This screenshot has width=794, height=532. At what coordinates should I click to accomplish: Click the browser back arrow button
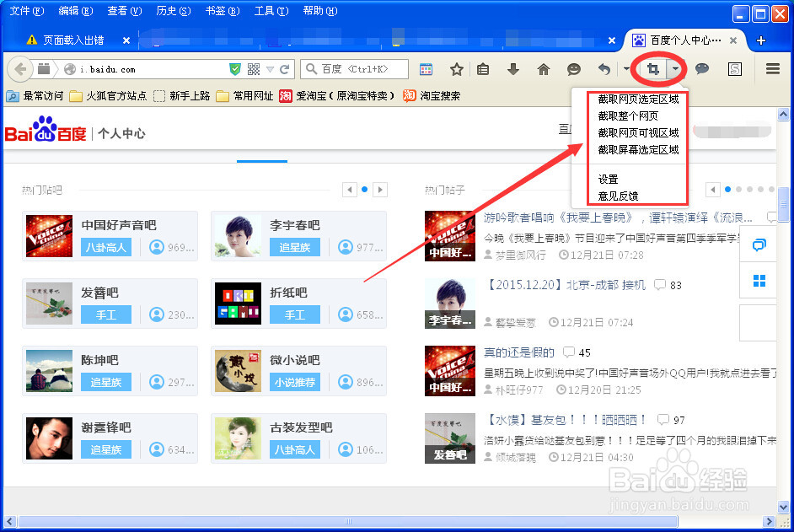click(x=19, y=69)
